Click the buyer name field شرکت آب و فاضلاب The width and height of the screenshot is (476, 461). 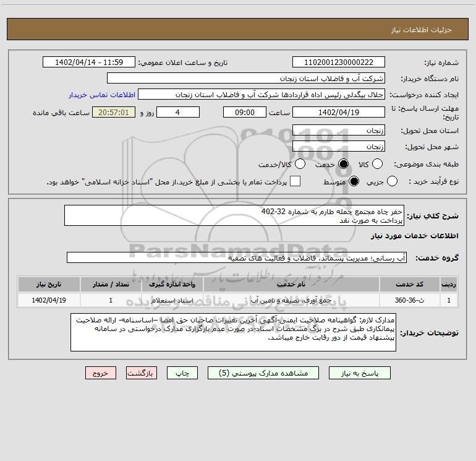pyautogui.click(x=246, y=79)
